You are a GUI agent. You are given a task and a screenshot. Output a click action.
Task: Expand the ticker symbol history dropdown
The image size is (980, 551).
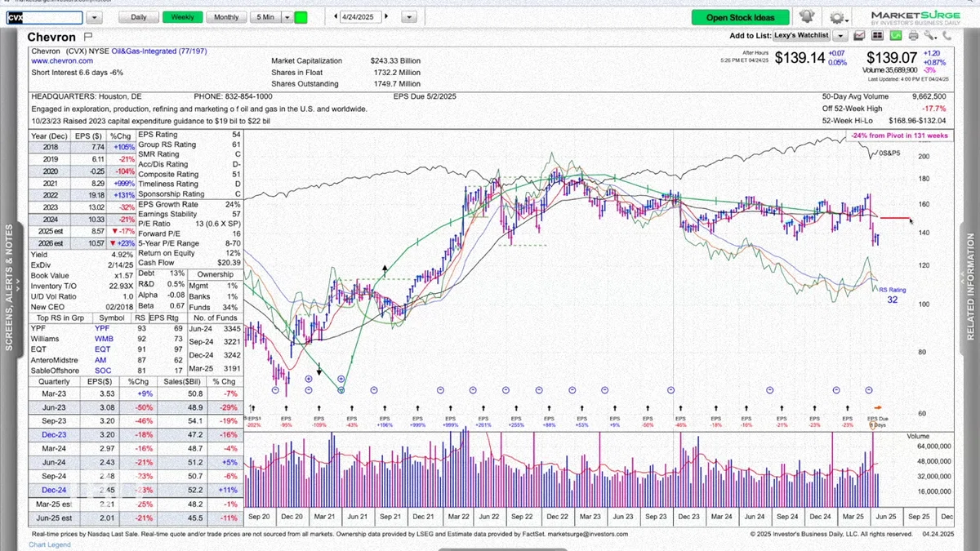click(95, 17)
